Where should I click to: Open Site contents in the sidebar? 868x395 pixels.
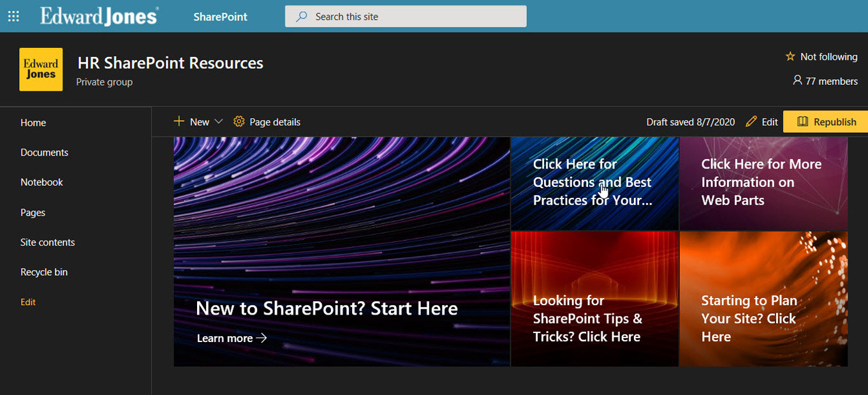[x=48, y=242]
